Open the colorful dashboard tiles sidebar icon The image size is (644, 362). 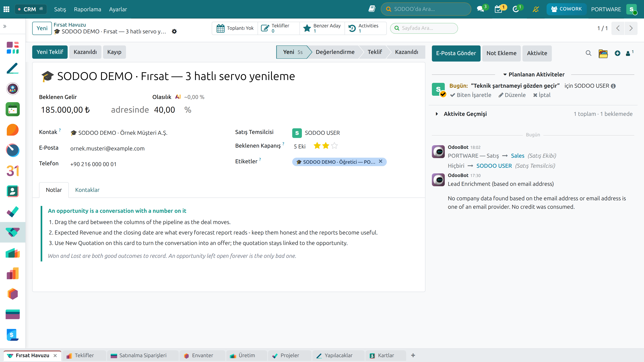click(12, 48)
